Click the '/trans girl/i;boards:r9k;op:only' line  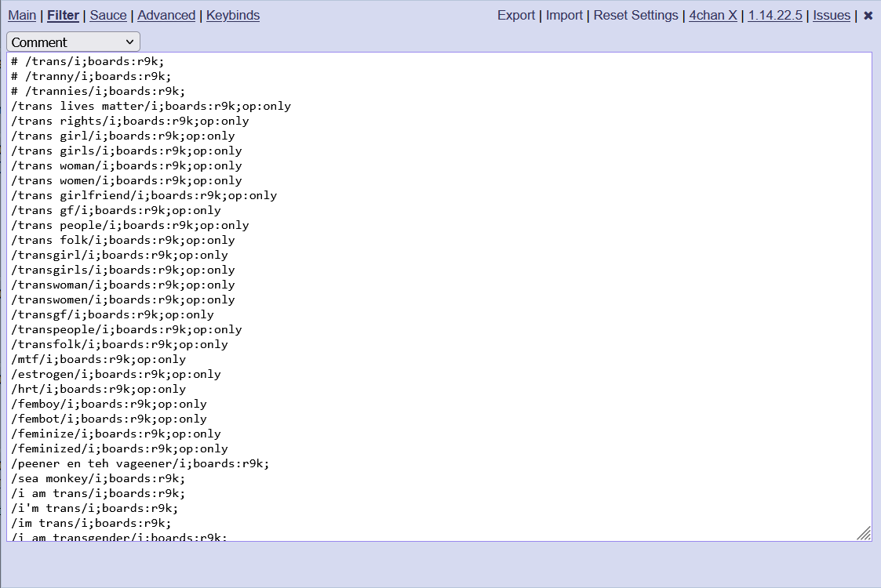[x=123, y=136]
